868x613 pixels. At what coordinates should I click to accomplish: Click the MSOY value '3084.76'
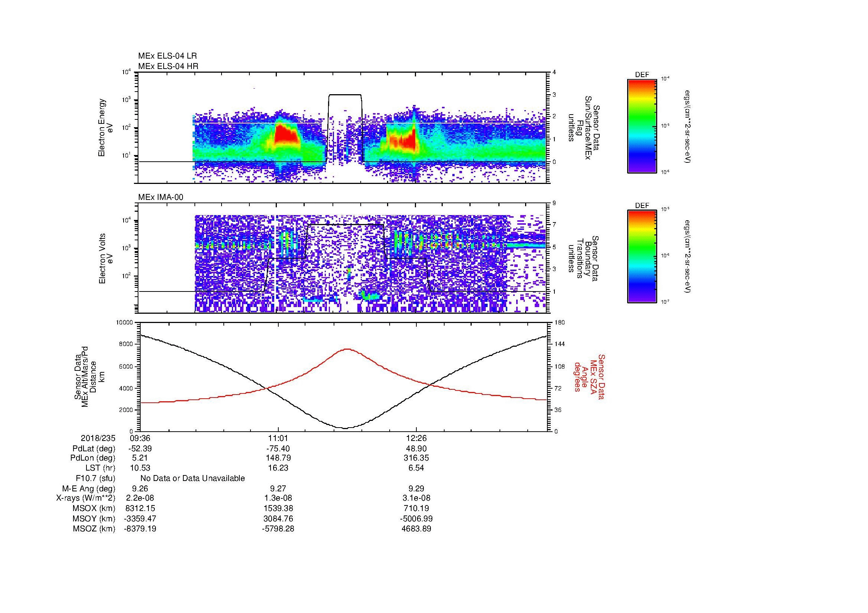tap(278, 519)
